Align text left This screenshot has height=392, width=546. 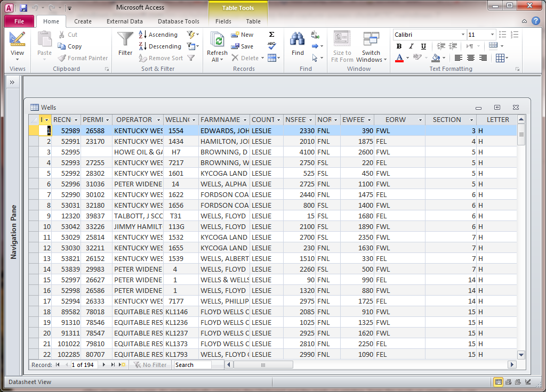pos(458,58)
